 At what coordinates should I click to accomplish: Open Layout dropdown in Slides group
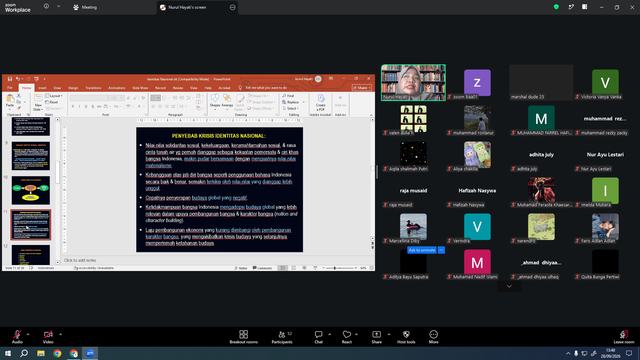point(54,96)
